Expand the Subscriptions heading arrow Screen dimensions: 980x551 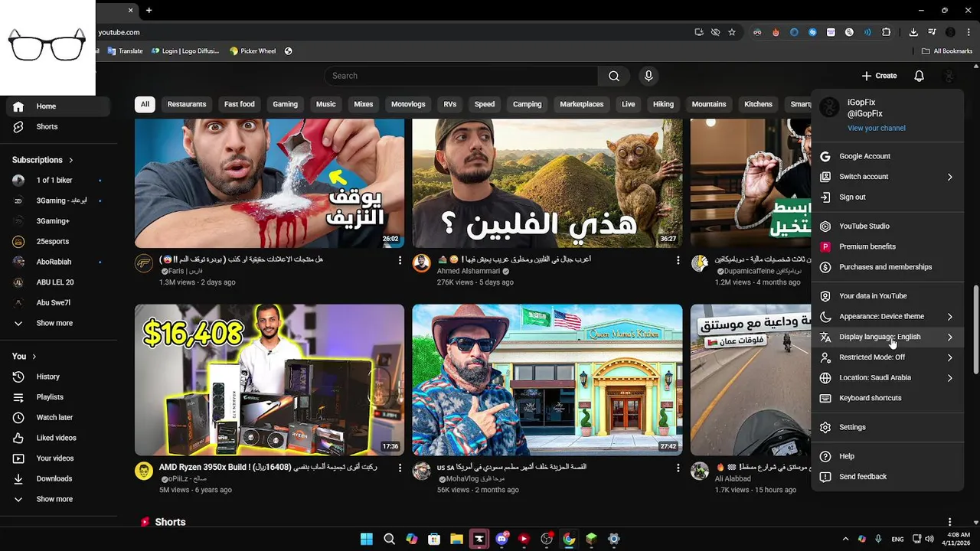71,160
